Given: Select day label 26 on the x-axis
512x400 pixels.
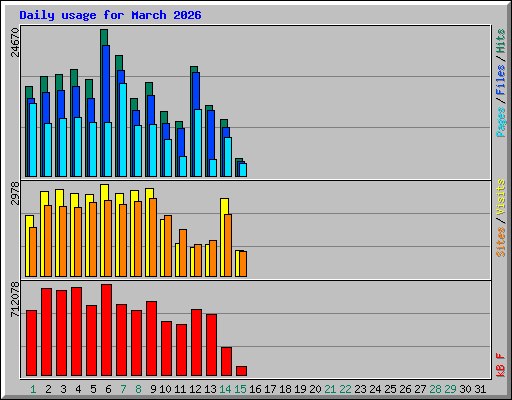Looking at the screenshot, I should (405, 389).
